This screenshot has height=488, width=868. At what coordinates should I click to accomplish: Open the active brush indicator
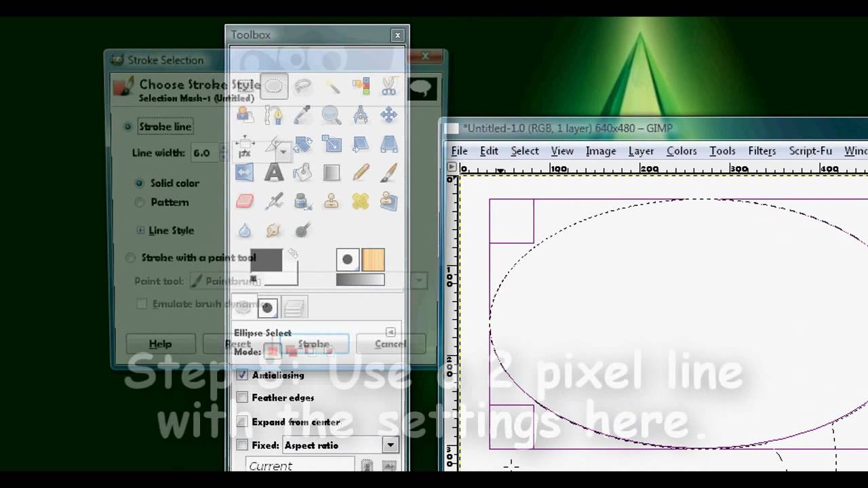(347, 260)
